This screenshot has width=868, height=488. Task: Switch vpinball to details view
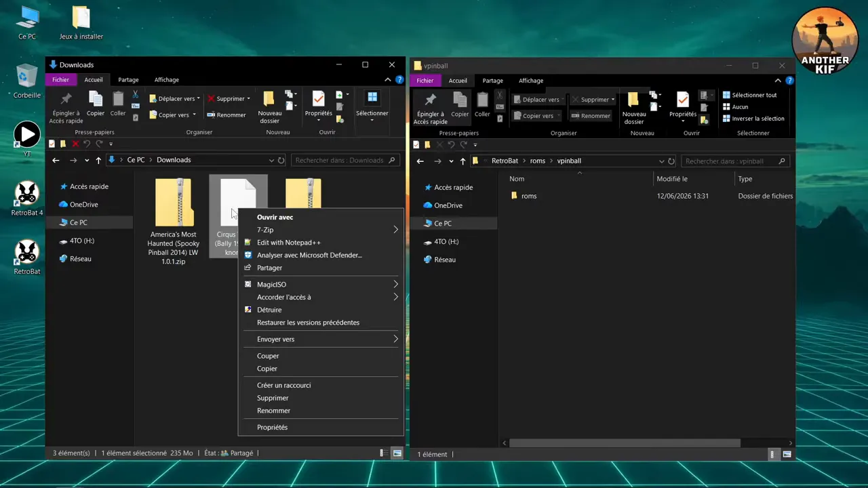772,454
